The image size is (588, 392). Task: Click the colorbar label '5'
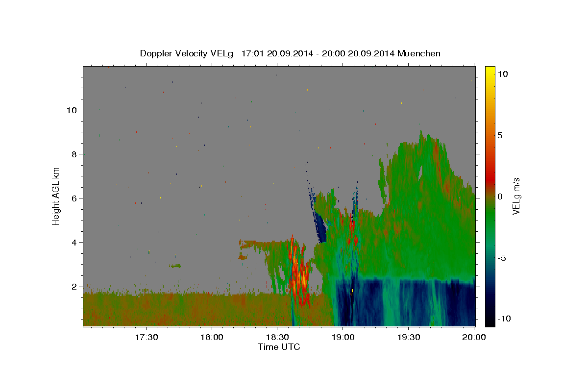coord(501,135)
